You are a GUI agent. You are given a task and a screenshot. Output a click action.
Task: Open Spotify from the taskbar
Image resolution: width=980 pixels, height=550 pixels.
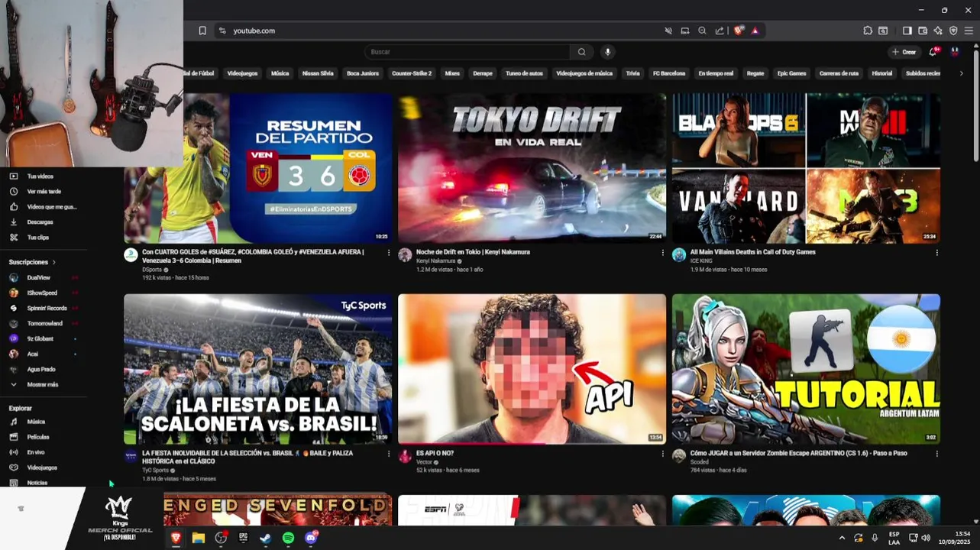288,538
